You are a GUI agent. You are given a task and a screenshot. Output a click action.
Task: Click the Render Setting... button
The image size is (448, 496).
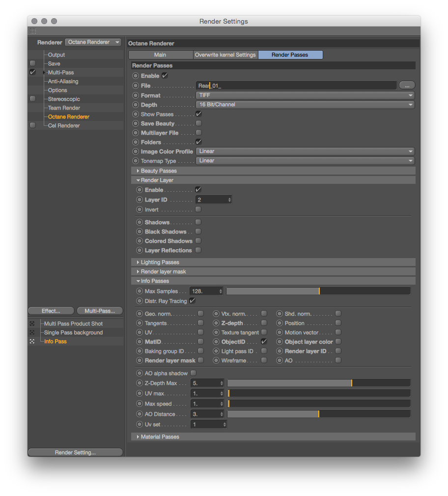tap(75, 452)
